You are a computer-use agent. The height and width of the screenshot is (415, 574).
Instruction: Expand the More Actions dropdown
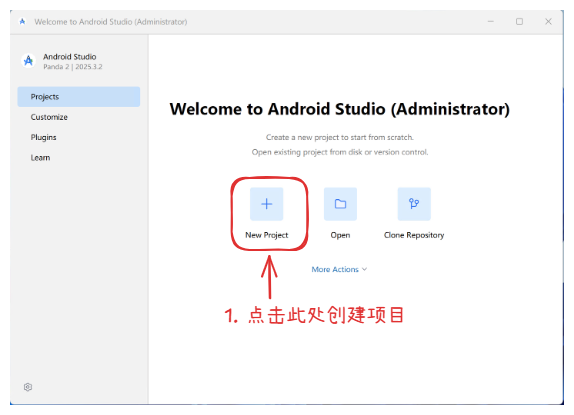pyautogui.click(x=339, y=269)
